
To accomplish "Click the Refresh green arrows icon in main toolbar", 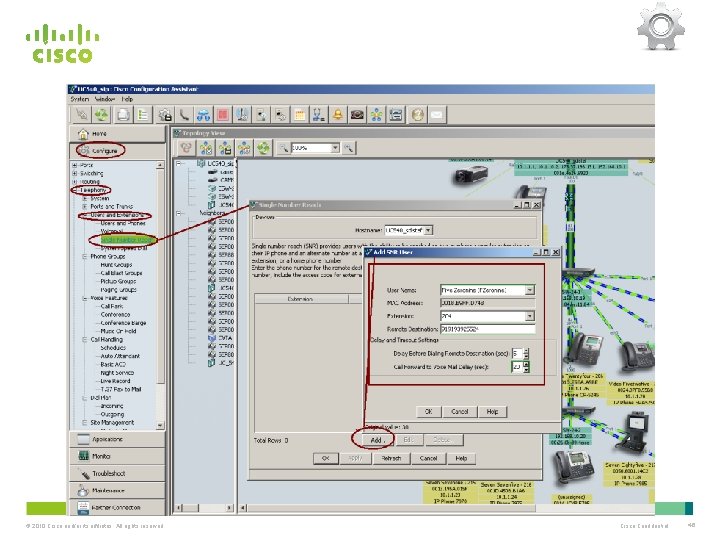I will (x=101, y=114).
